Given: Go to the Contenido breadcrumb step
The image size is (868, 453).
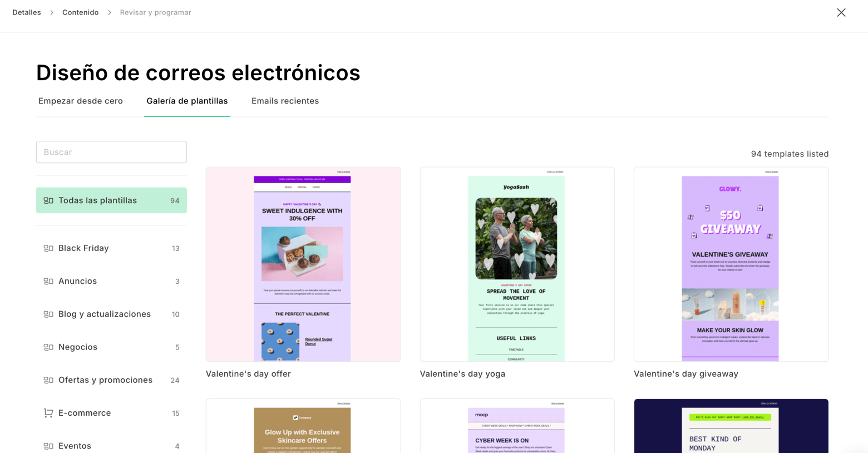Looking at the screenshot, I should (x=80, y=12).
